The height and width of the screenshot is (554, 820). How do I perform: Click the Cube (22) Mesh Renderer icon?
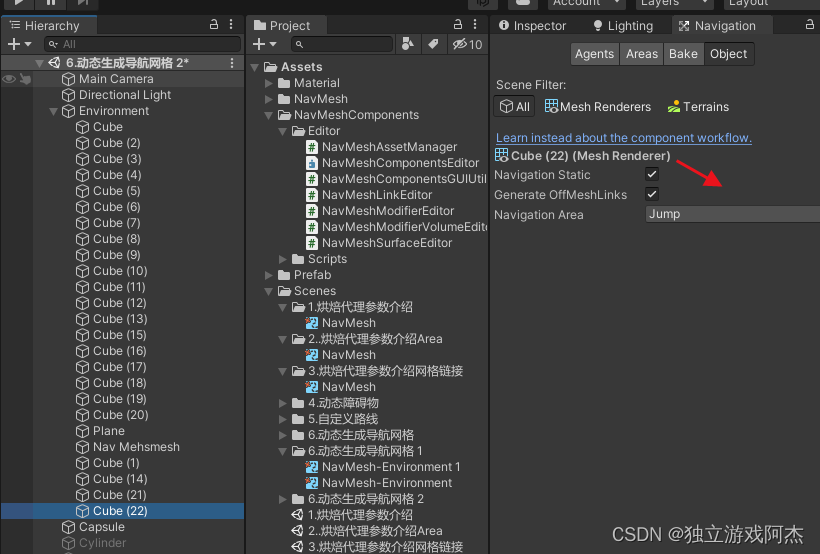(502, 155)
